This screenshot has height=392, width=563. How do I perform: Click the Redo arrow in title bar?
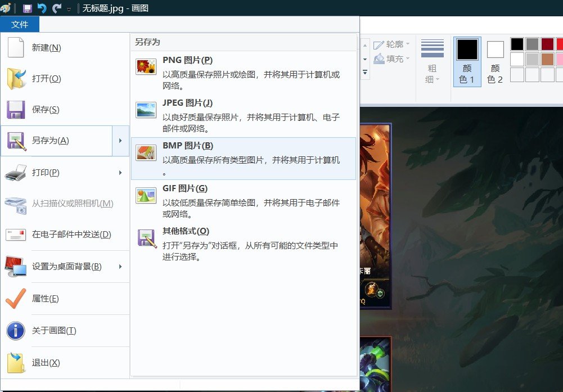click(57, 8)
